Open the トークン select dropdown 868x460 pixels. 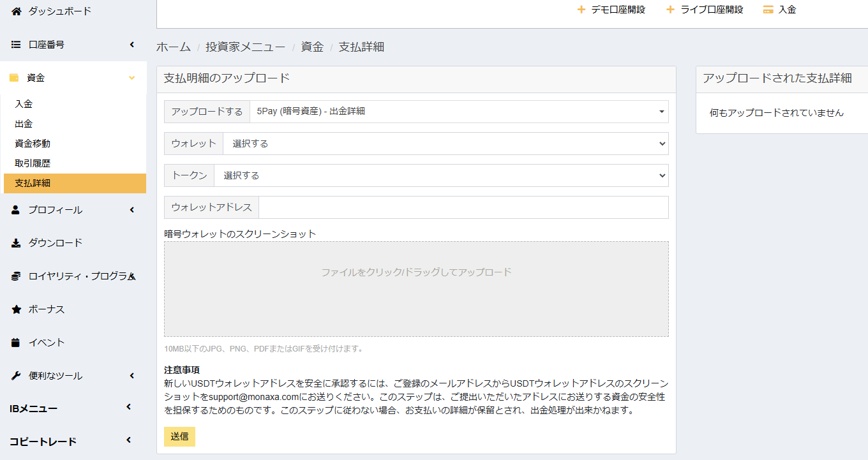(440, 175)
